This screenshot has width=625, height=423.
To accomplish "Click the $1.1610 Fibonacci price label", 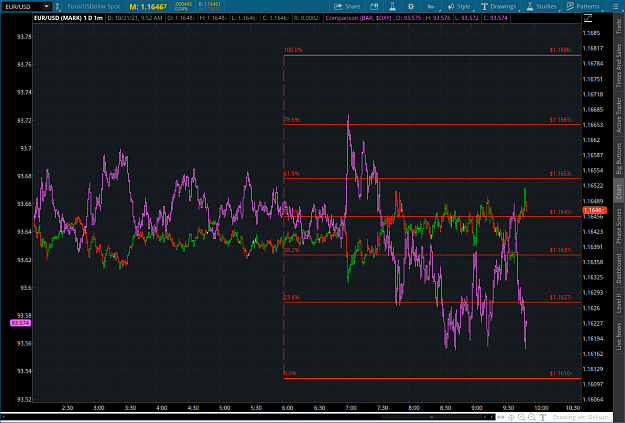I will [x=560, y=373].
